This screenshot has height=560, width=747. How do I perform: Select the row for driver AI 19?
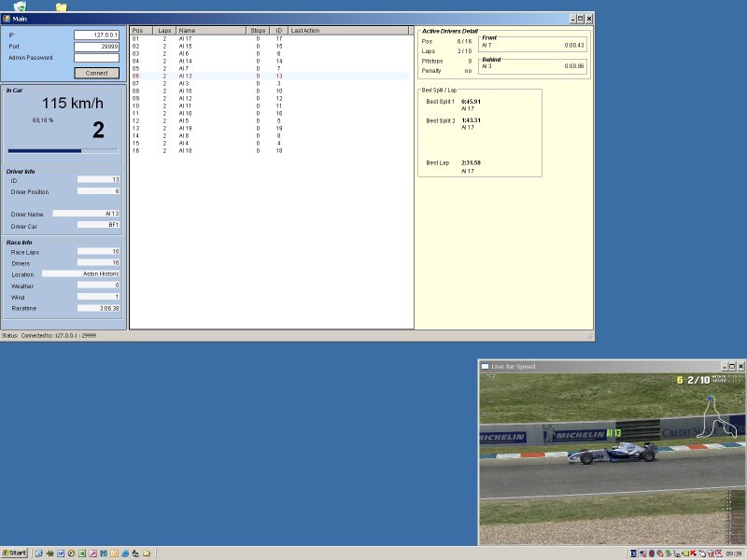tap(269, 128)
